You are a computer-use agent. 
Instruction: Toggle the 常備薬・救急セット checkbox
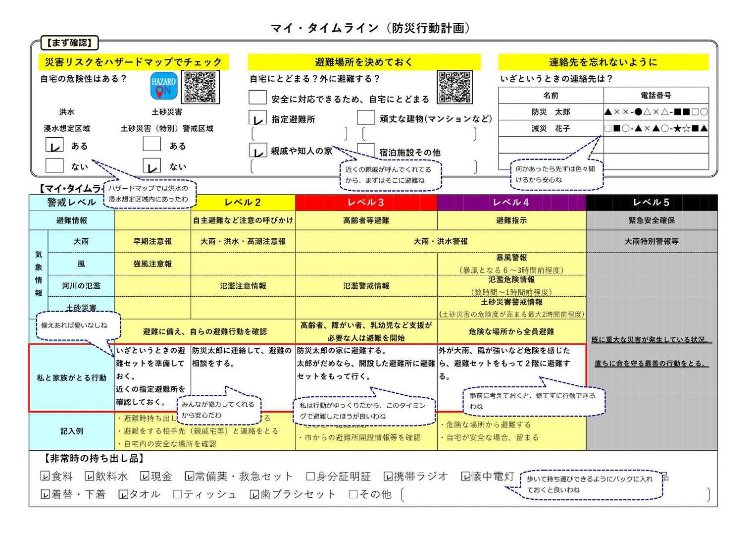(189, 477)
